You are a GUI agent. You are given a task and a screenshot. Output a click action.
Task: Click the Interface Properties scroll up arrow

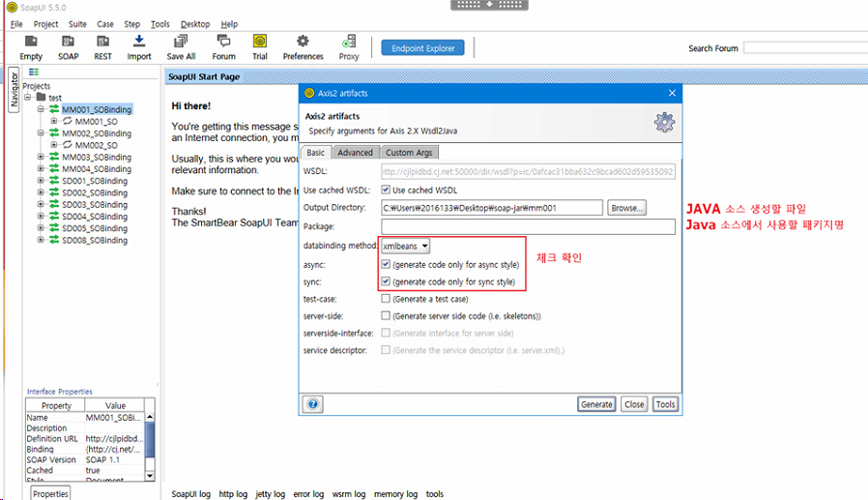(150, 417)
